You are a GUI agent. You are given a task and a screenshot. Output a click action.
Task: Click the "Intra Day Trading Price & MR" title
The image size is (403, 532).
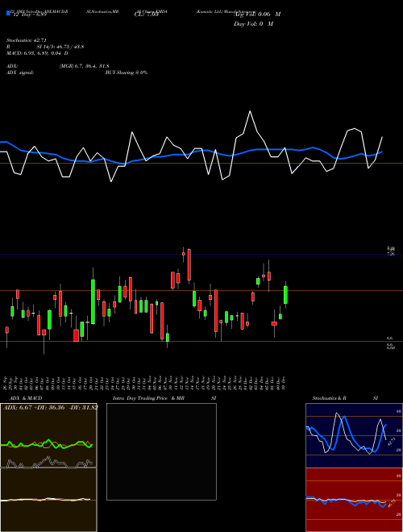pyautogui.click(x=149, y=398)
